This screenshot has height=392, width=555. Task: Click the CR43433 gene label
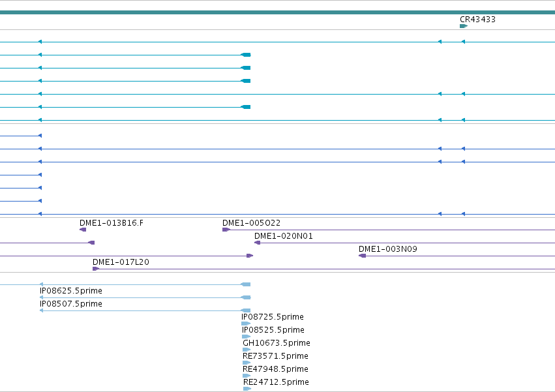pyautogui.click(x=477, y=20)
